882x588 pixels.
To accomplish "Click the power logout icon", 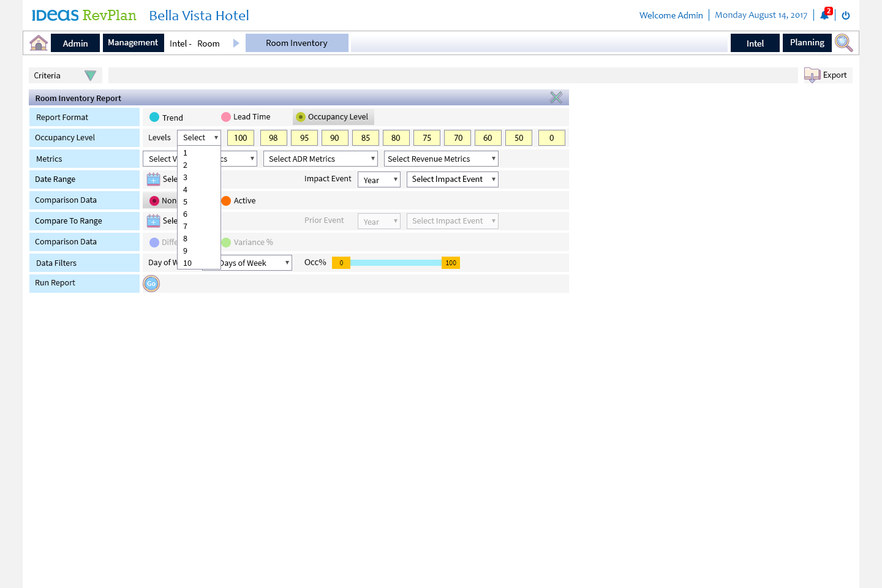I will [846, 15].
